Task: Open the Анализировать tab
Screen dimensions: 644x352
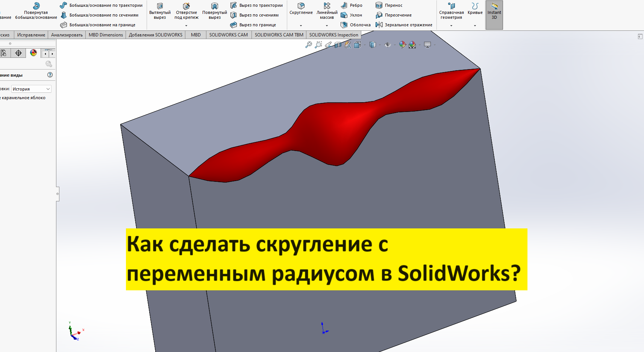Action: [x=67, y=35]
